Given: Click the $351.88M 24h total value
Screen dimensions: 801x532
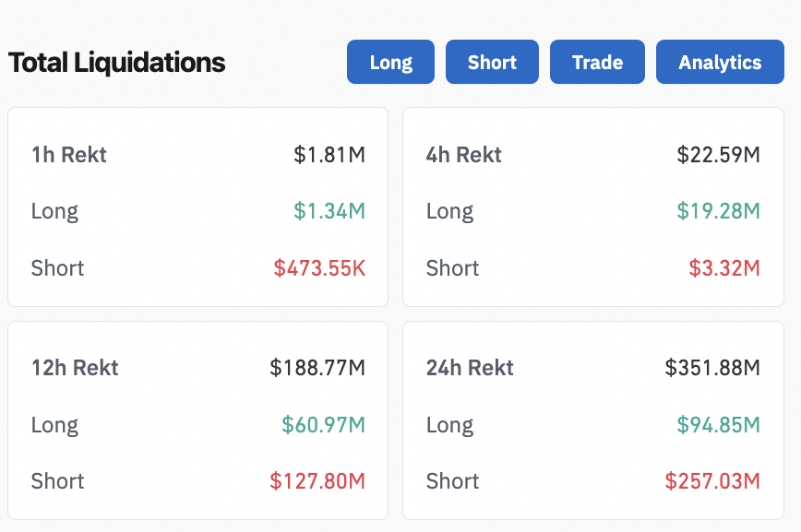Looking at the screenshot, I should [x=712, y=368].
